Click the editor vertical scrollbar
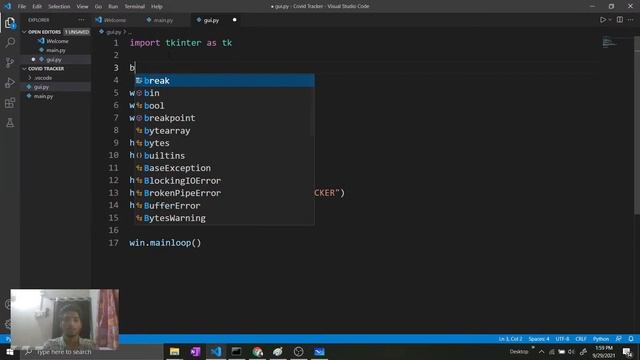The width and height of the screenshot is (640, 360). coord(637,124)
